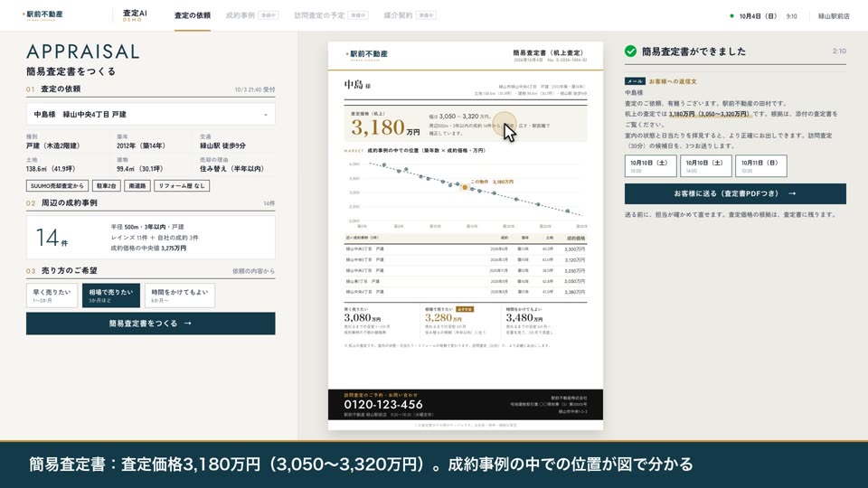
Task: Click the 99.4㎡（30.1坪） building area value
Action: coord(139,169)
